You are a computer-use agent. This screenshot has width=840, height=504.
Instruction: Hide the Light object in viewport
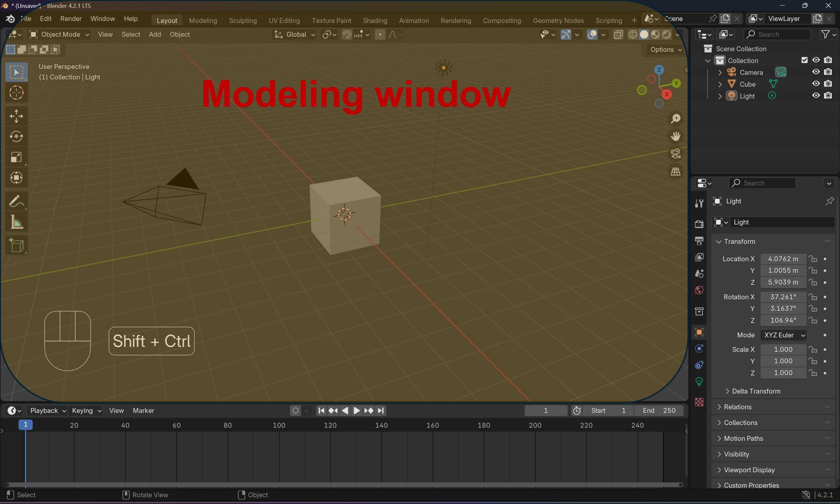pos(816,96)
